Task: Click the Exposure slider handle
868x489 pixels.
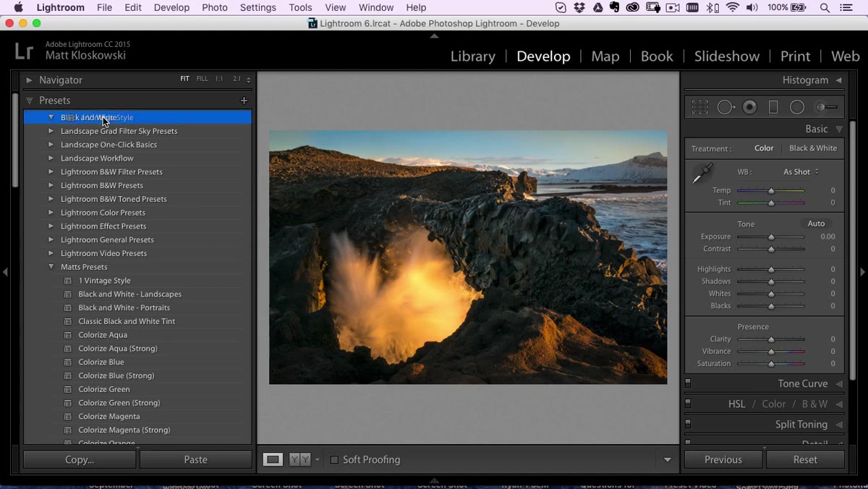Action: [771, 237]
